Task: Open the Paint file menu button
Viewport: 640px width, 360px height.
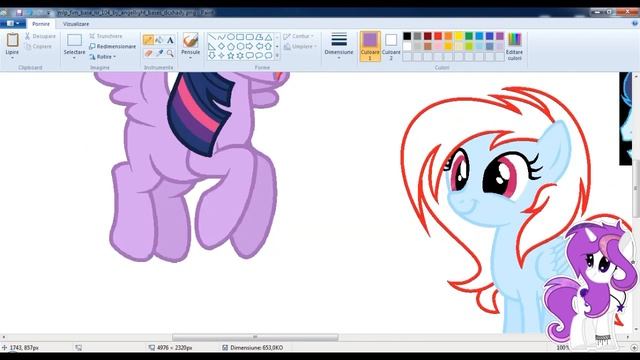Action: tap(12, 23)
